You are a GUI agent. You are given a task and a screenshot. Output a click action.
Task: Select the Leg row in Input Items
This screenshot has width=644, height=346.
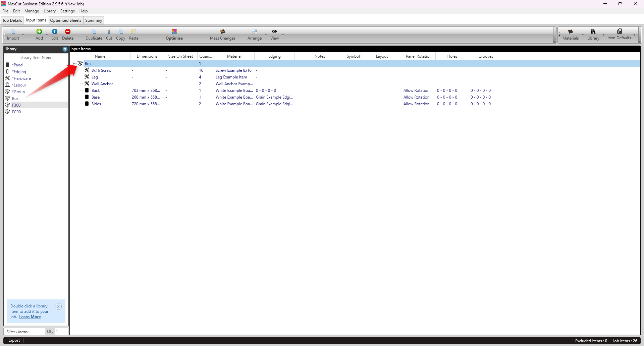point(355,77)
